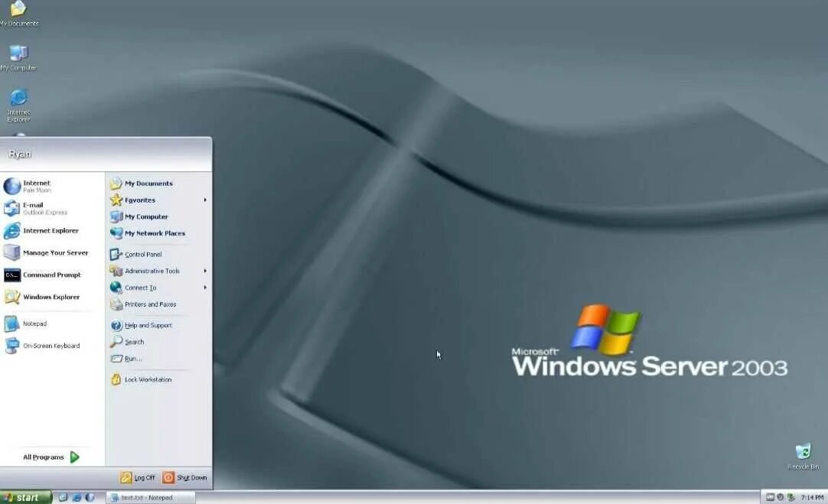Expand the Favorites submenu
The image size is (828, 504).
pos(158,200)
